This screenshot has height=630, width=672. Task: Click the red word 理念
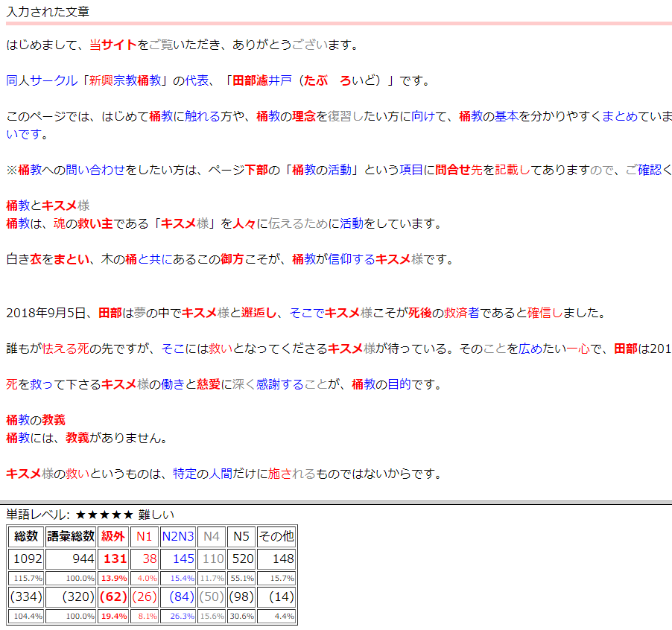pyautogui.click(x=304, y=116)
